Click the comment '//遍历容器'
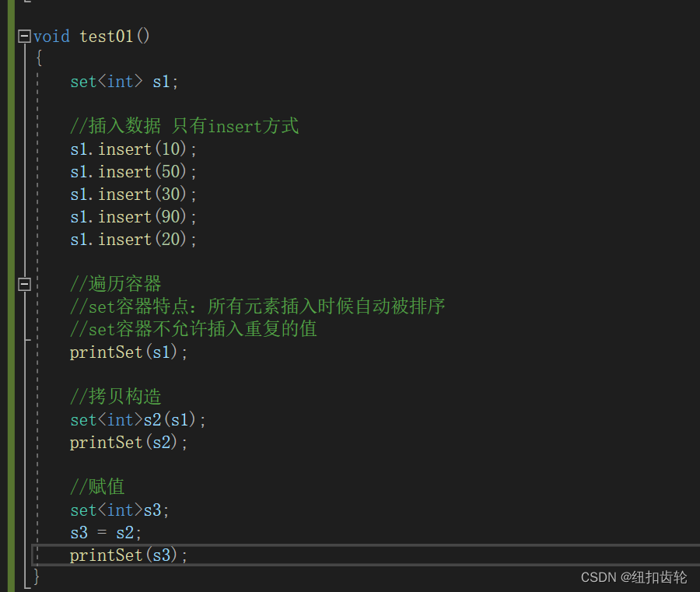The height and width of the screenshot is (592, 700). tap(116, 284)
